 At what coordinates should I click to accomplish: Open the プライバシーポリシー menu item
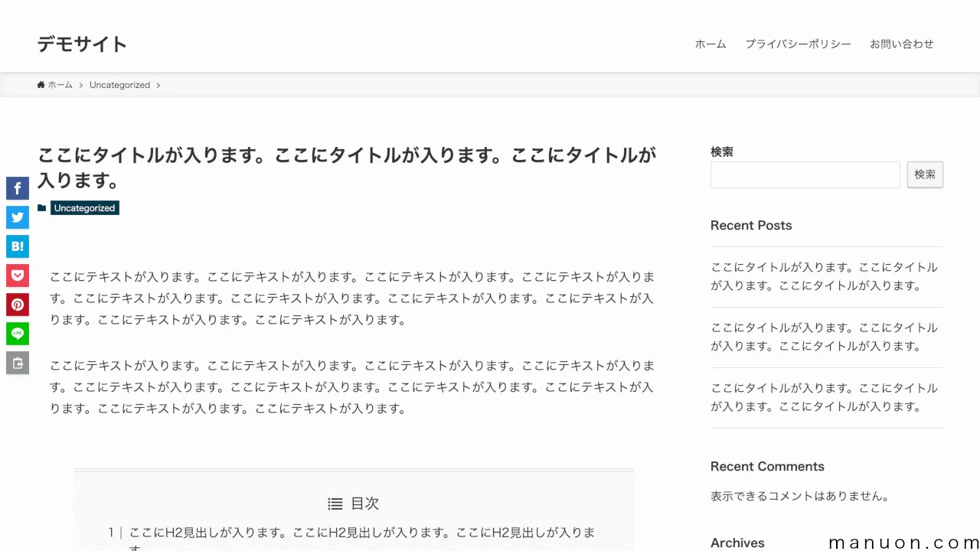798,44
